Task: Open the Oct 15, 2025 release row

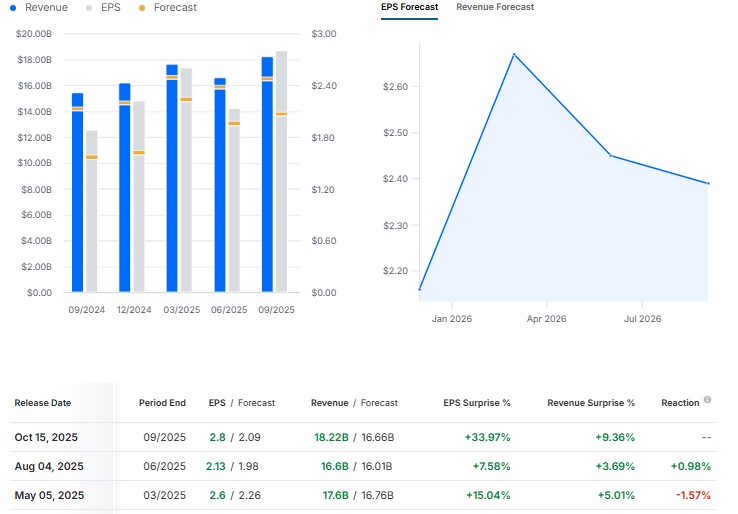Action: click(x=46, y=437)
